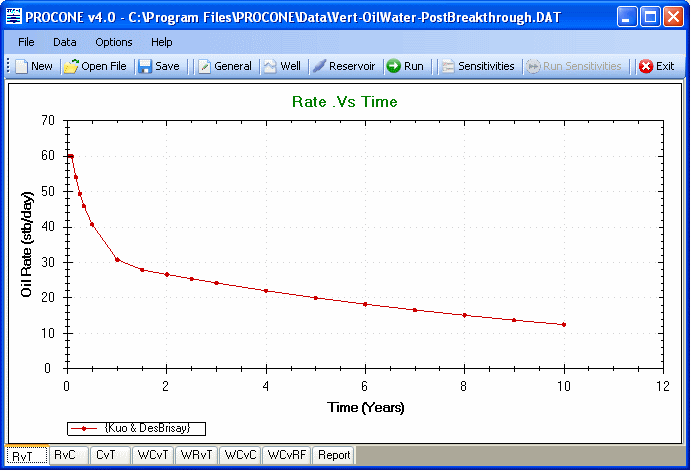Click the Sensitivities button label
The image size is (691, 471).
pyautogui.click(x=486, y=67)
